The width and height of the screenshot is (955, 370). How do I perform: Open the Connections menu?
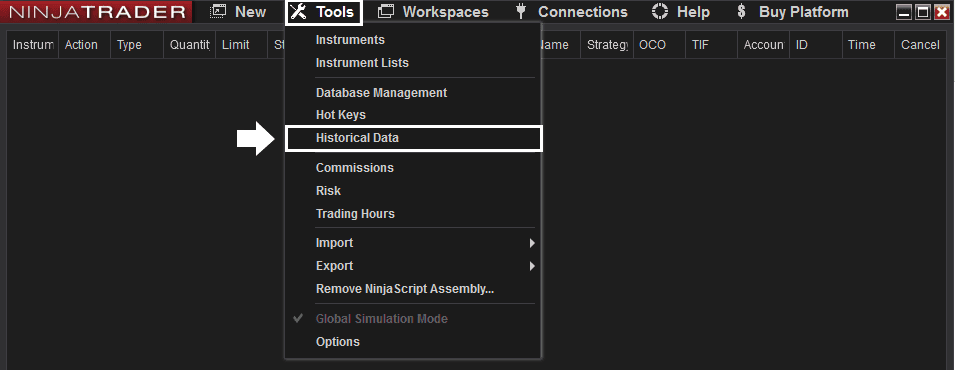(x=571, y=12)
